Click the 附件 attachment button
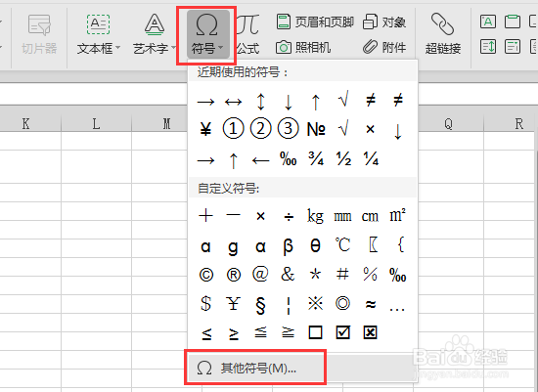The height and width of the screenshot is (392, 538). [384, 47]
